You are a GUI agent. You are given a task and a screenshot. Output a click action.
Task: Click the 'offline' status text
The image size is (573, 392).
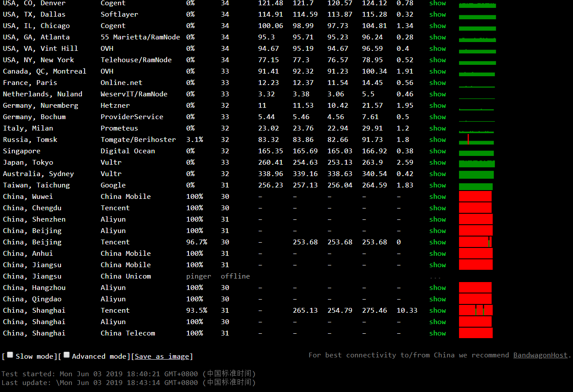pos(235,276)
